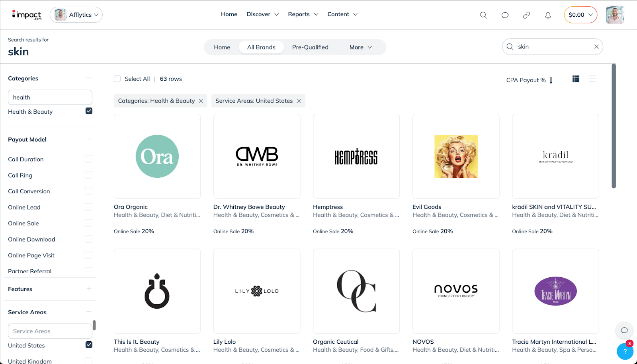
Task: Open Ora Organic brand name link
Action: (131, 207)
